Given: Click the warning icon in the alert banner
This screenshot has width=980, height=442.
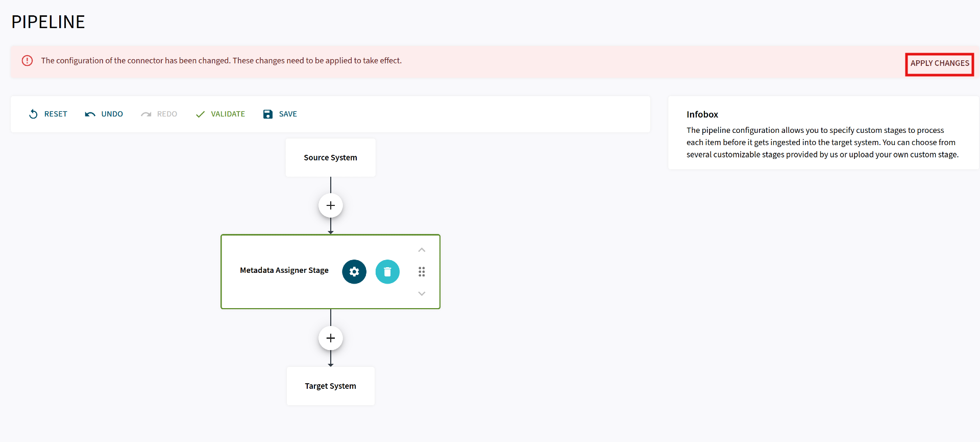Looking at the screenshot, I should tap(27, 61).
